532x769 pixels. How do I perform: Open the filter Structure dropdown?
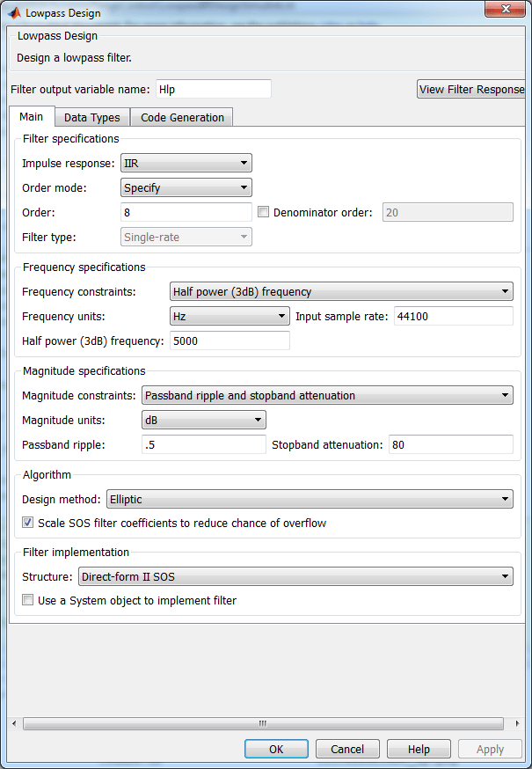(x=295, y=576)
